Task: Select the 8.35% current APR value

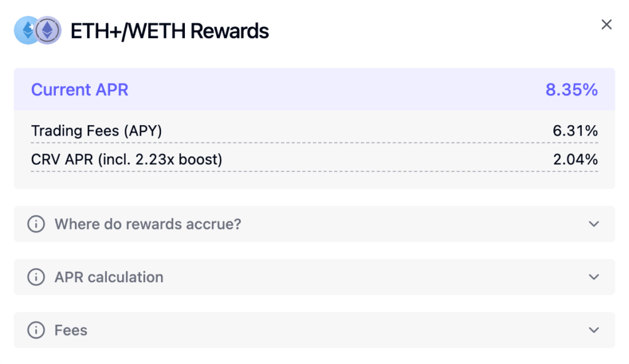Action: 571,90
